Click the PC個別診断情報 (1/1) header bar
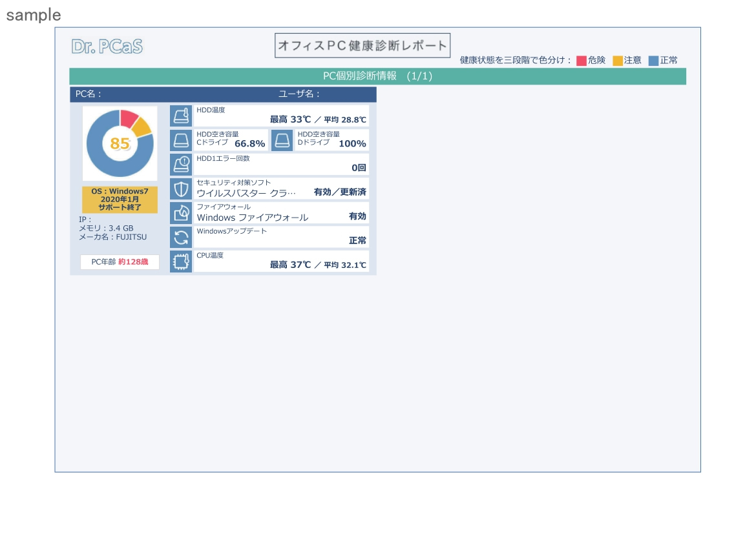Image resolution: width=756 pixels, height=534 pixels. coord(377,76)
